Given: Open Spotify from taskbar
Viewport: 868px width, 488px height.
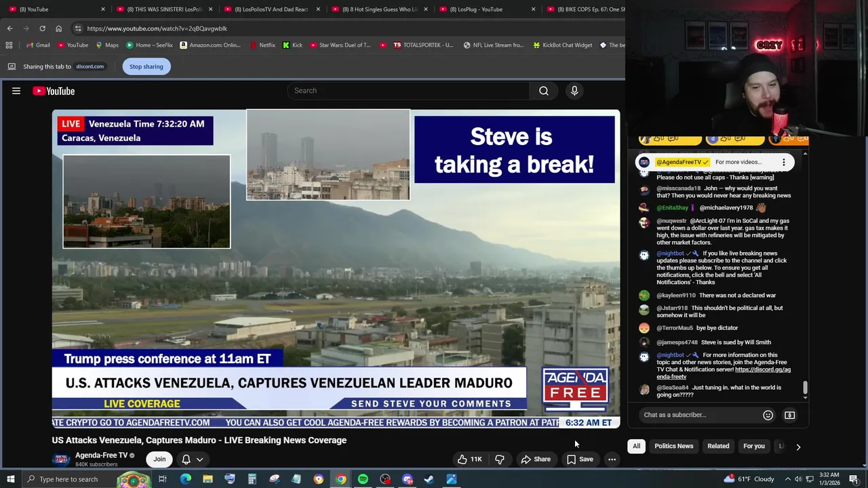Looking at the screenshot, I should (x=363, y=479).
